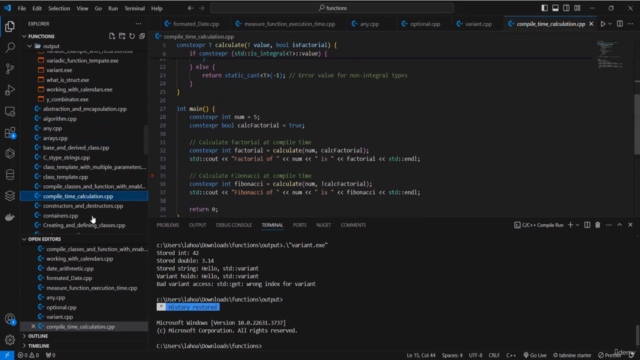This screenshot has width=640, height=360.
Task: Kill terminal with trash icon
Action: tap(598, 225)
